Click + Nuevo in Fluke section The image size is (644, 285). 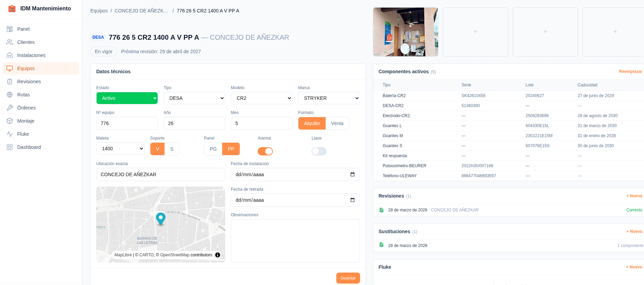(634, 267)
